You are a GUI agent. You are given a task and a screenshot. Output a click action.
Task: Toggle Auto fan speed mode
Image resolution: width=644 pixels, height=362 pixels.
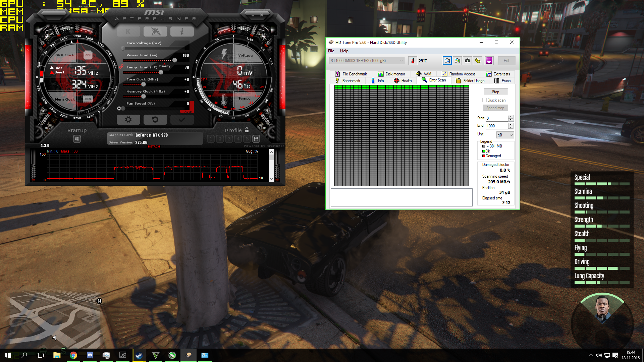pos(188,111)
